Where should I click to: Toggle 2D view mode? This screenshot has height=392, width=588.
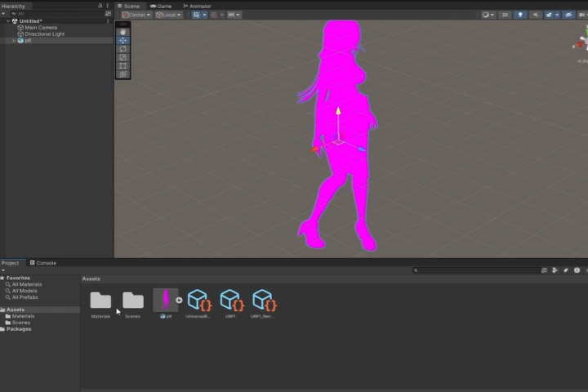click(505, 15)
